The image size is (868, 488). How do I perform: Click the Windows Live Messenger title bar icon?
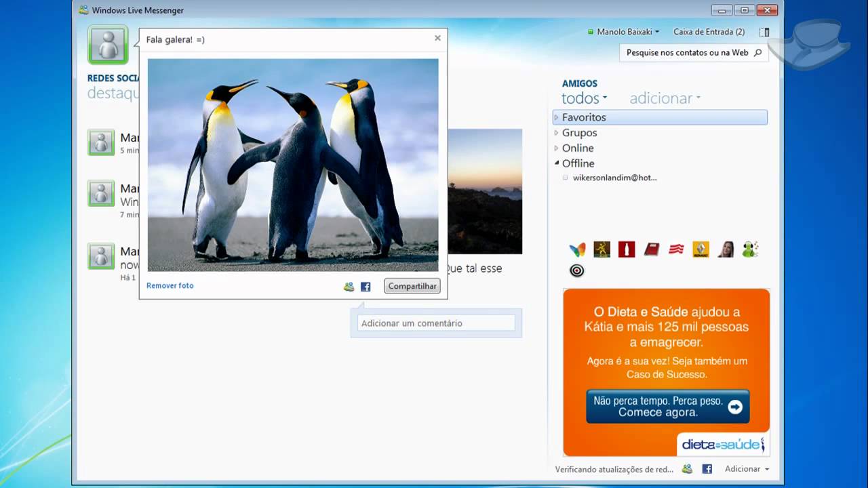pyautogui.click(x=83, y=10)
